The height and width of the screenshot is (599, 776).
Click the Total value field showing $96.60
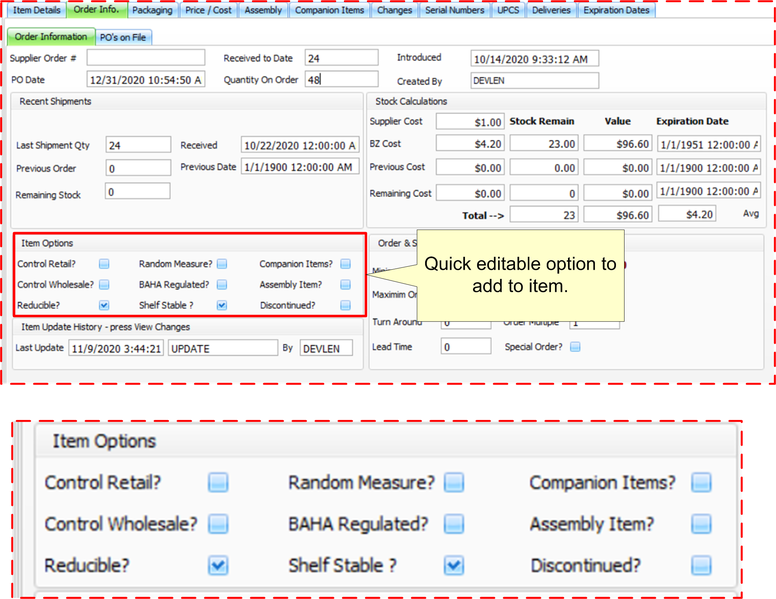pos(618,214)
